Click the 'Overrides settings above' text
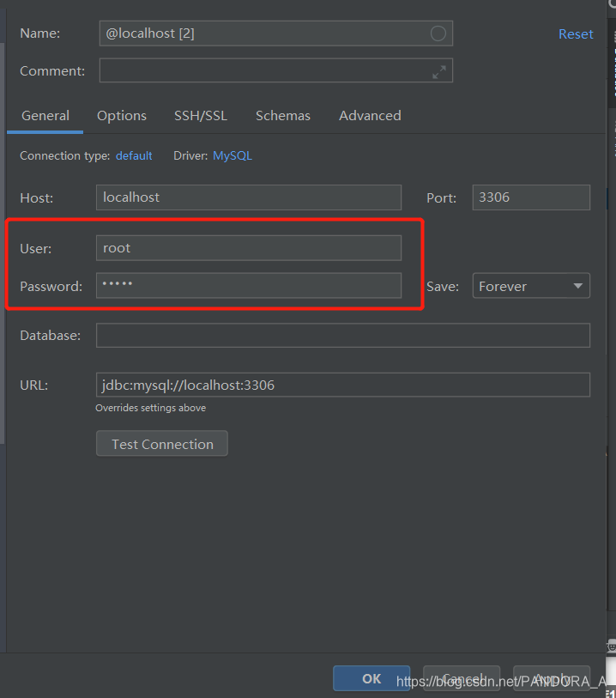 [150, 408]
